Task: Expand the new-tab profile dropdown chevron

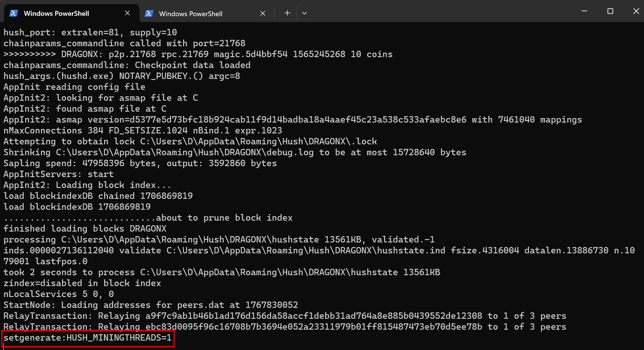Action: pyautogui.click(x=305, y=13)
